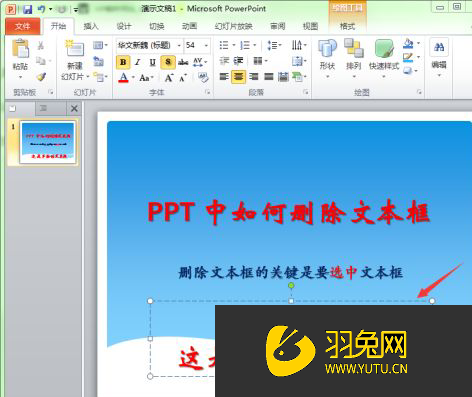
Task: Click the Distribute text alignment icon
Action: click(283, 77)
